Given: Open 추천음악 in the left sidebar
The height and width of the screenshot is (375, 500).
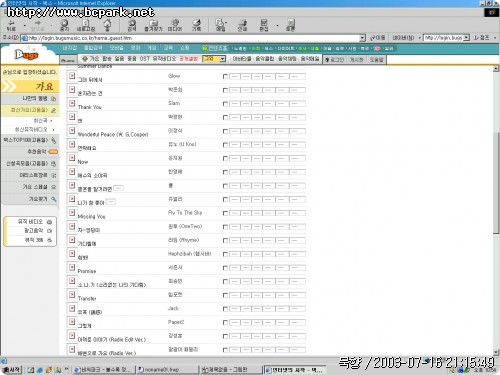Looking at the screenshot, I should [x=37, y=152].
